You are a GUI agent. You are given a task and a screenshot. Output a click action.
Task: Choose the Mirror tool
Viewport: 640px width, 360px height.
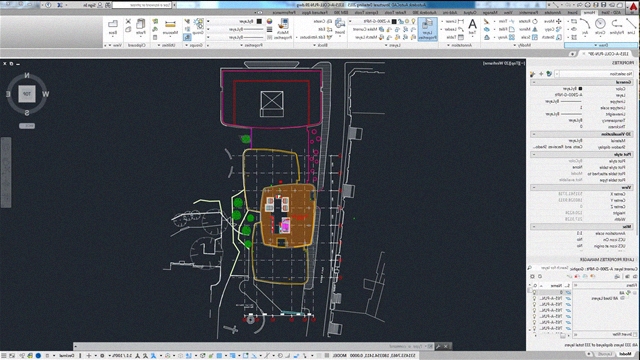point(529,29)
